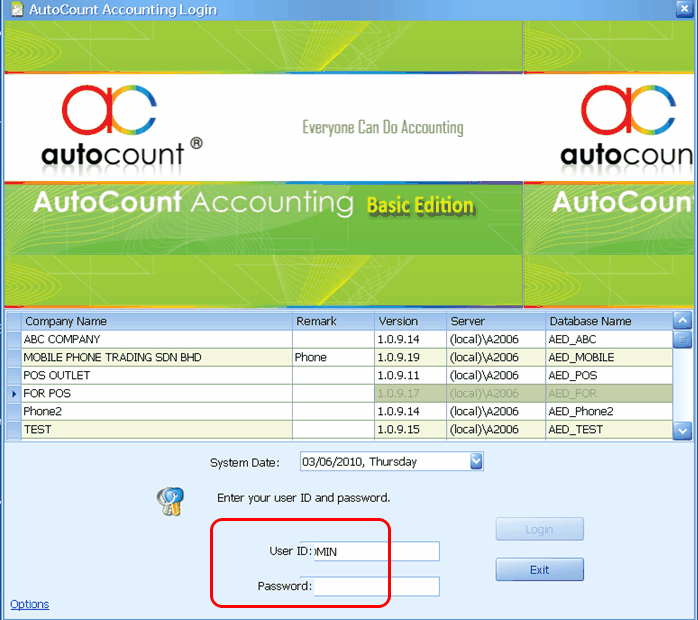Screen dimensions: 698x620
Task: Sort by Company Name column header
Action: [157, 321]
